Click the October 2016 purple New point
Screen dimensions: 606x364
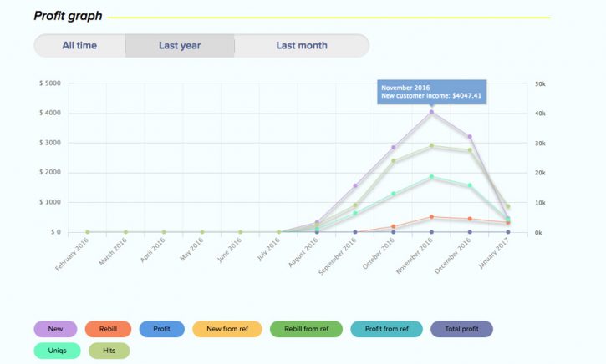(394, 147)
